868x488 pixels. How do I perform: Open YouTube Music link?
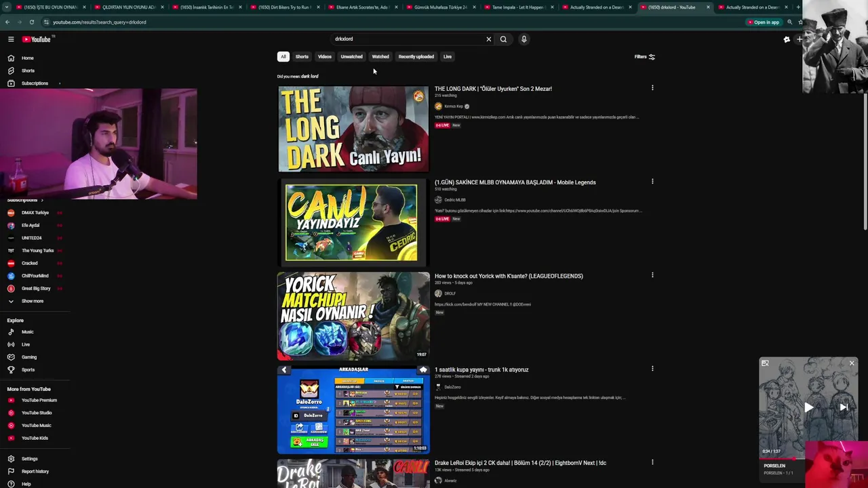point(36,426)
